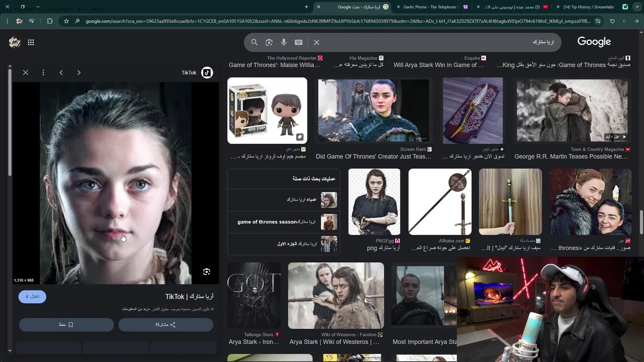The width and height of the screenshot is (644, 362).
Task: Switch to Tip History Streamlabs tab
Action: point(594,7)
